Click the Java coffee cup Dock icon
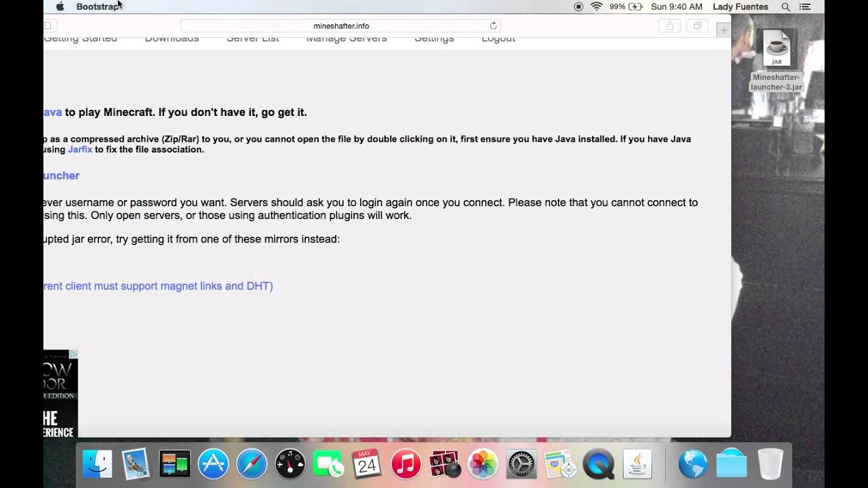Image resolution: width=868 pixels, height=488 pixels. point(637,464)
